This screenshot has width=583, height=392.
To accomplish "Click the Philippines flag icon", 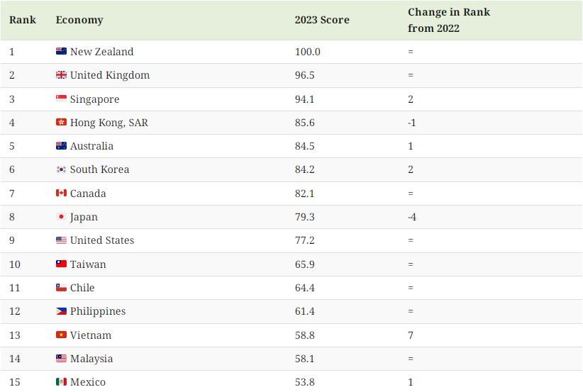I will click(x=61, y=311).
